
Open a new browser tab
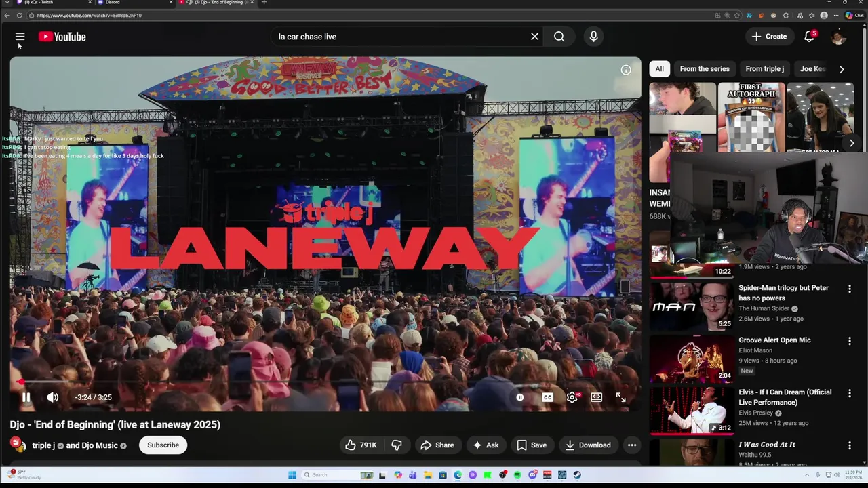click(x=264, y=3)
